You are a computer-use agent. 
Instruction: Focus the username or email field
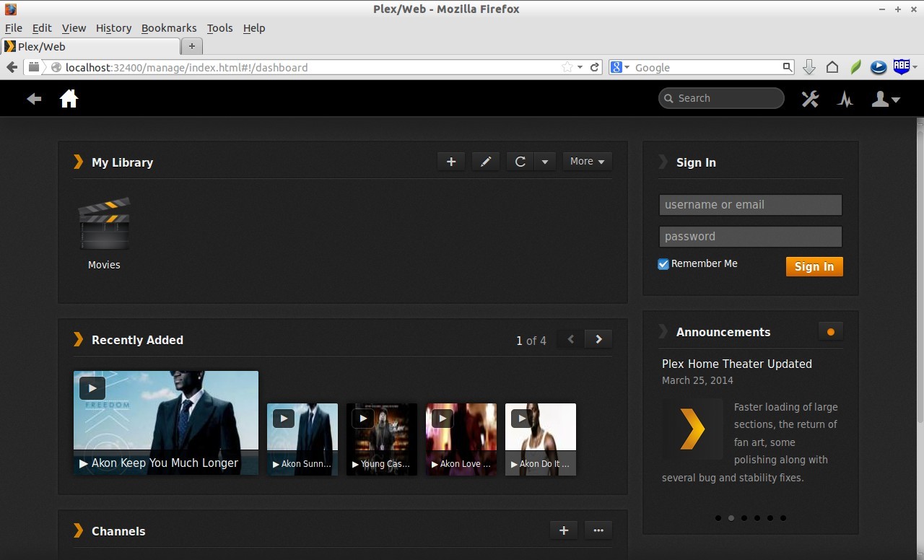(x=751, y=204)
